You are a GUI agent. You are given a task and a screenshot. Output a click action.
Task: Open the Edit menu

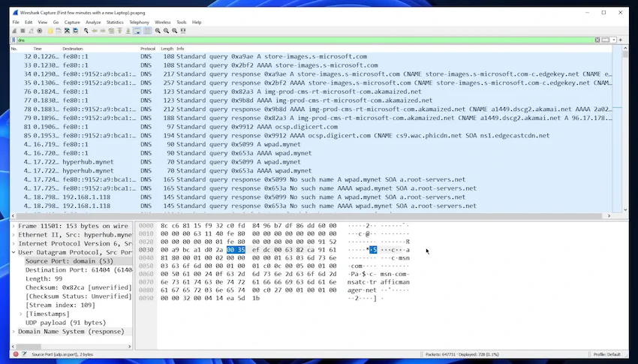29,23
